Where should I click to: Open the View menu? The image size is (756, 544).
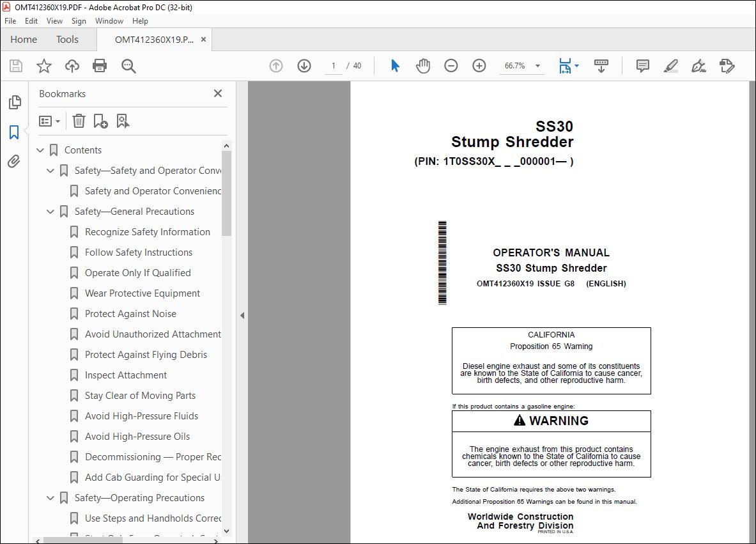coord(54,20)
